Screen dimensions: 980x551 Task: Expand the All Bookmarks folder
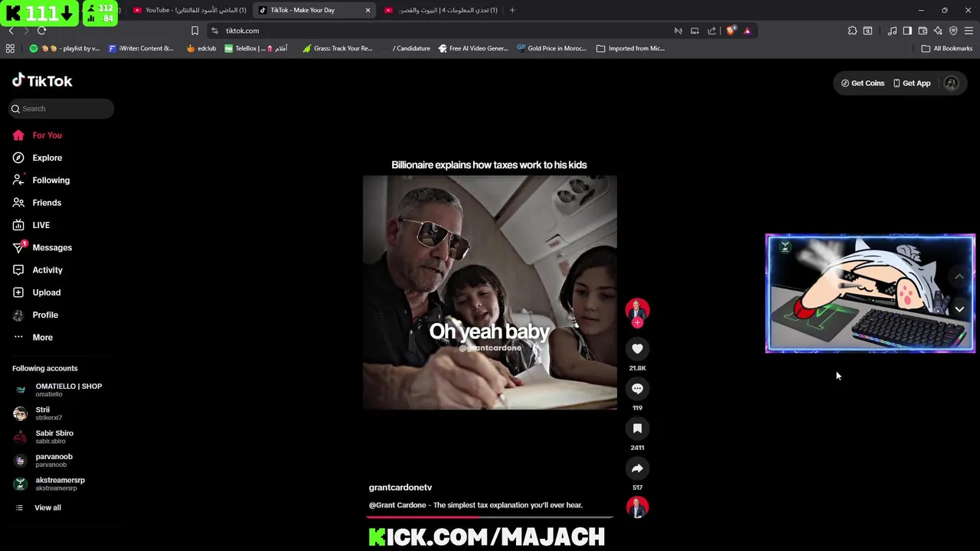click(x=947, y=48)
